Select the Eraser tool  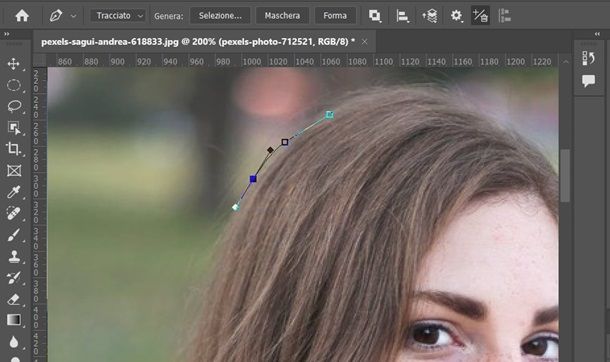click(14, 299)
